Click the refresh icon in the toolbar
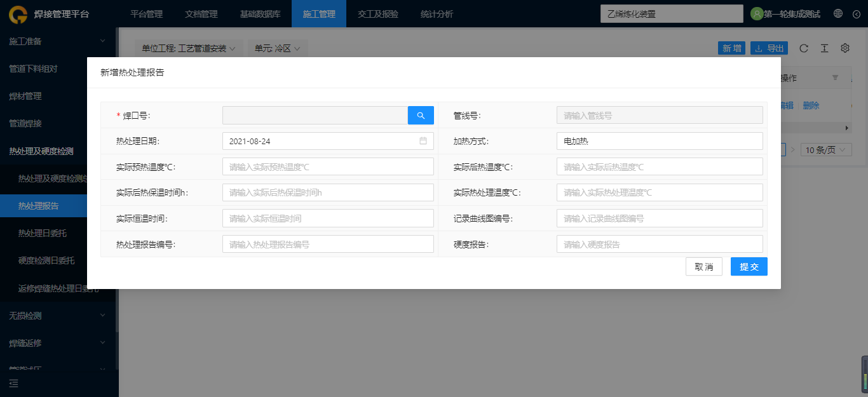868x397 pixels. tap(804, 48)
